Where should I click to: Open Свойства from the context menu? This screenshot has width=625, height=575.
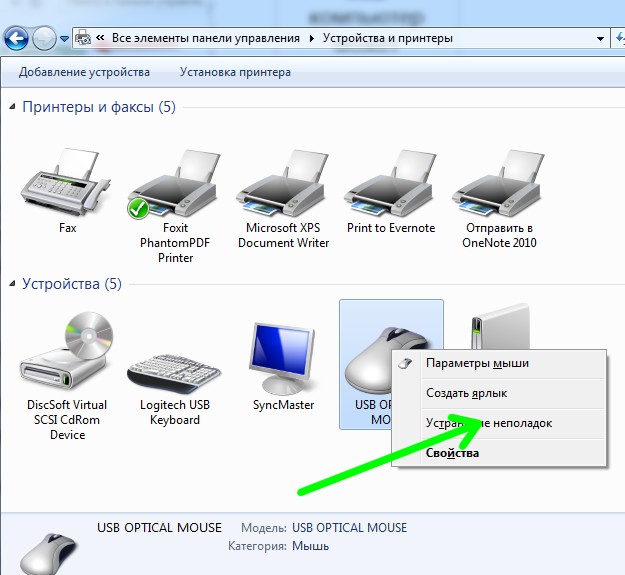pos(452,453)
